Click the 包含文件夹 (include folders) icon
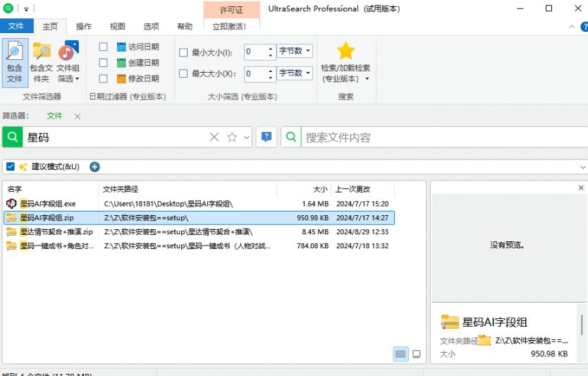 (x=42, y=63)
